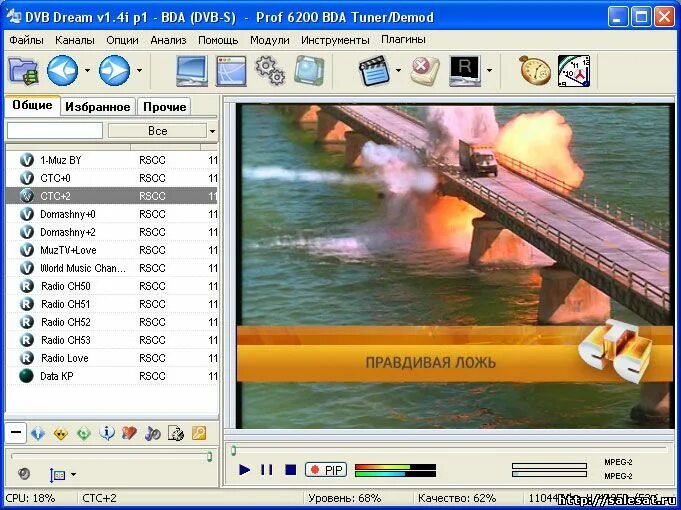The height and width of the screenshot is (510, 681).
Task: Open the Модули menu
Action: click(270, 40)
